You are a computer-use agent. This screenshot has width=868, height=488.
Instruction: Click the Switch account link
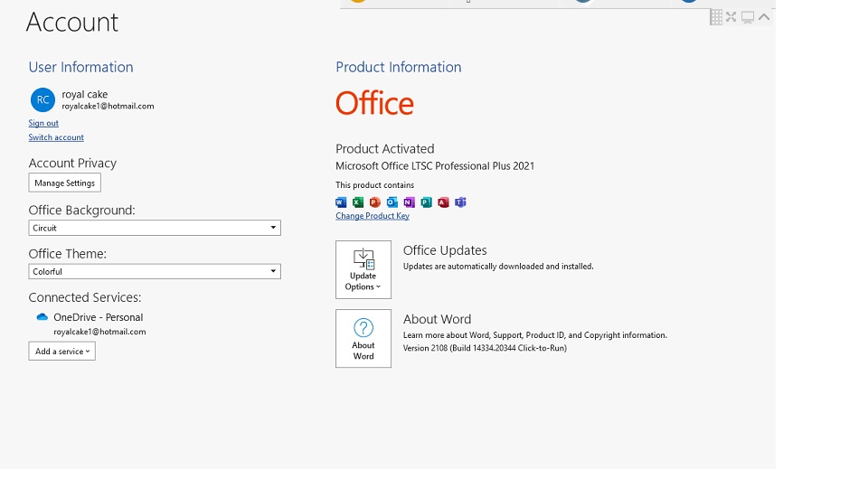pyautogui.click(x=56, y=137)
